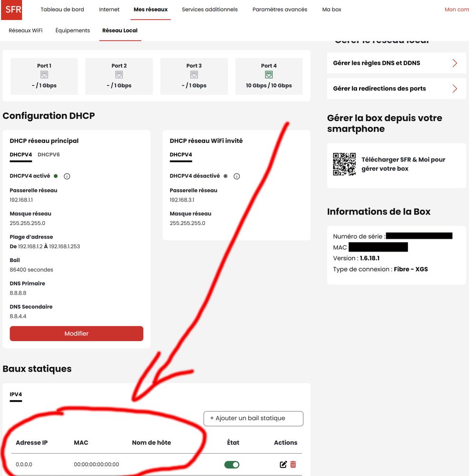This screenshot has width=469, height=476.
Task: Switch to the Réseaux WiFi tab
Action: click(26, 30)
